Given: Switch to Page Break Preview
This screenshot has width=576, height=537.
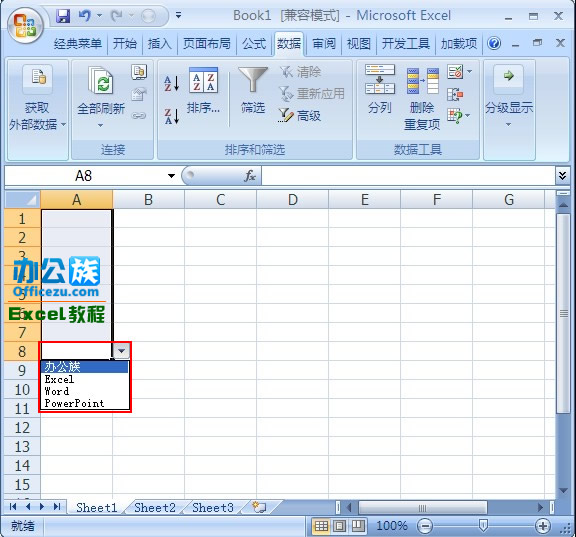Looking at the screenshot, I should click(358, 526).
